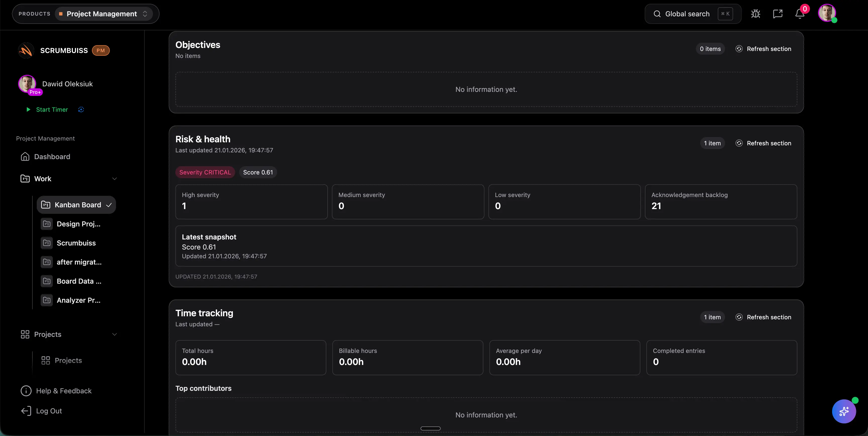Open the Kanban Board folder icon
Screen dimensions: 868x436
pyautogui.click(x=46, y=204)
